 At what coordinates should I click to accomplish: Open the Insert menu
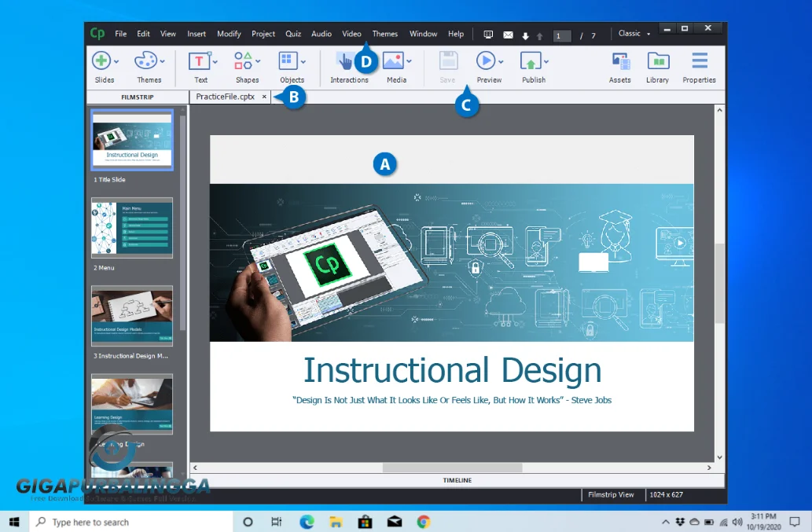click(x=197, y=34)
